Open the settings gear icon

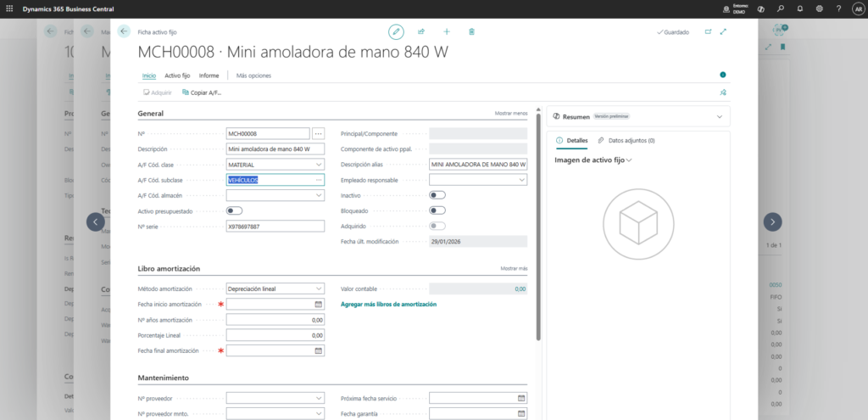[819, 8]
